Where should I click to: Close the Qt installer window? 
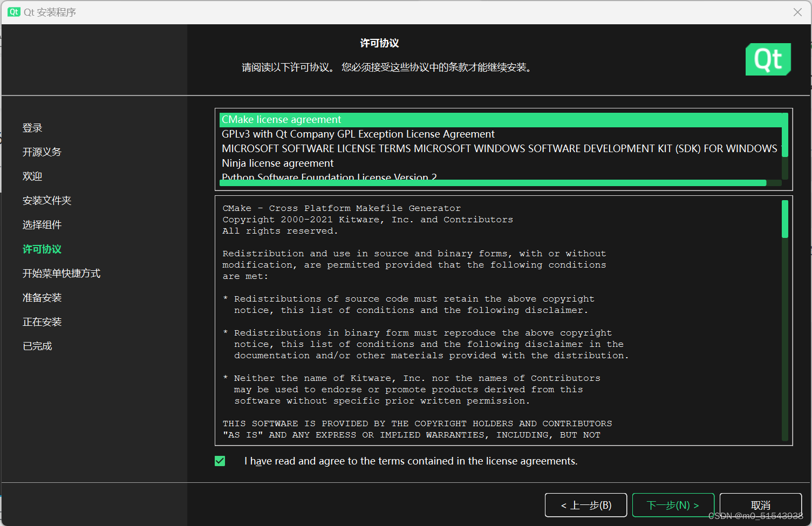797,12
